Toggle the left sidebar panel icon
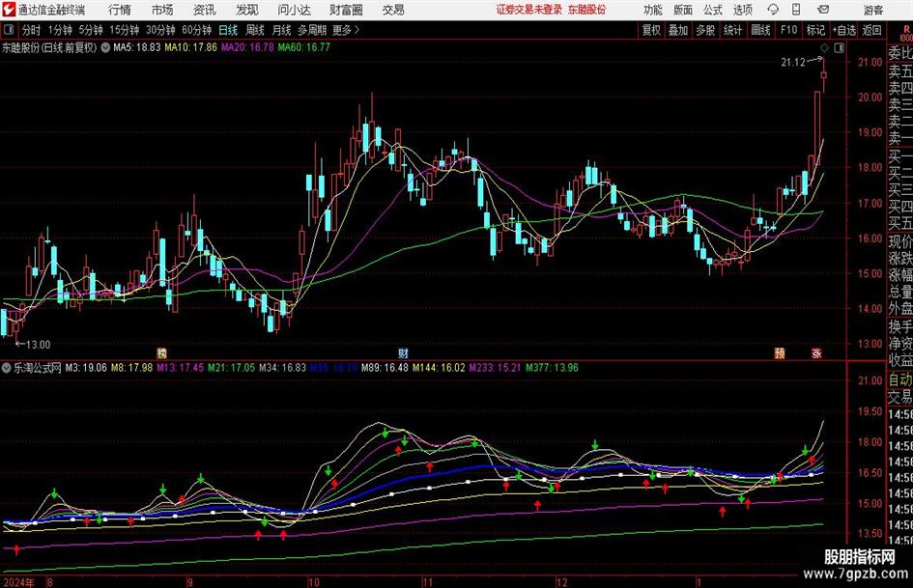The width and height of the screenshot is (913, 588). click(8, 30)
